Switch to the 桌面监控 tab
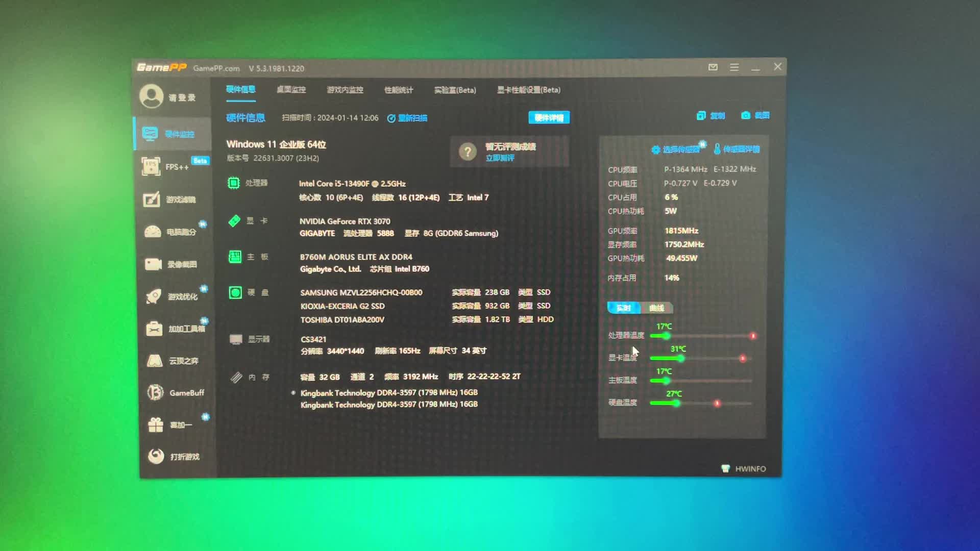This screenshot has height=551, width=980. click(291, 90)
